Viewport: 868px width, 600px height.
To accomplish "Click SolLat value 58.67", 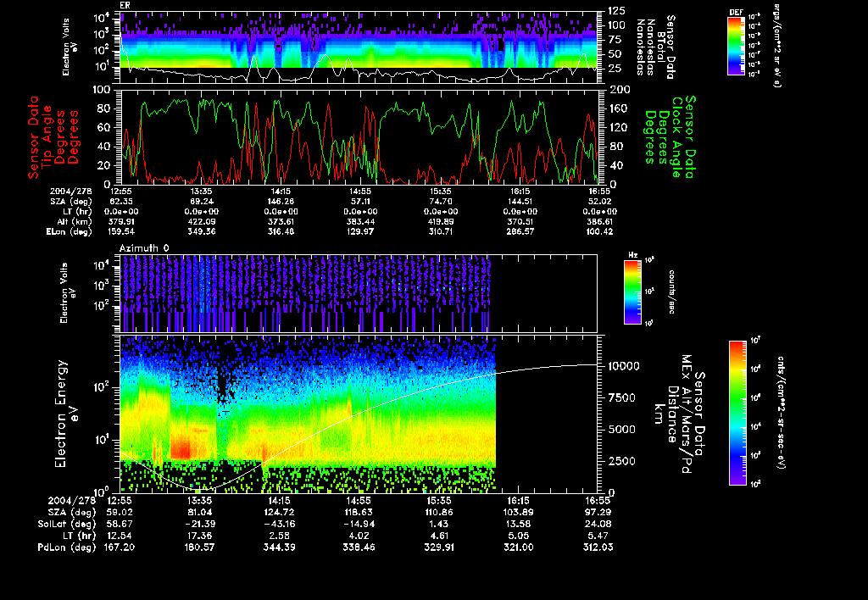I will (x=119, y=525).
